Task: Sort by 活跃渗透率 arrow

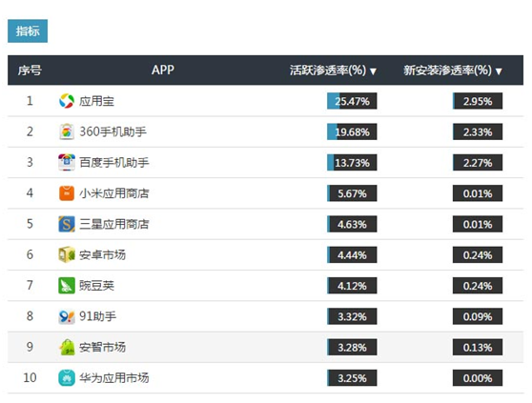Action: click(x=373, y=71)
